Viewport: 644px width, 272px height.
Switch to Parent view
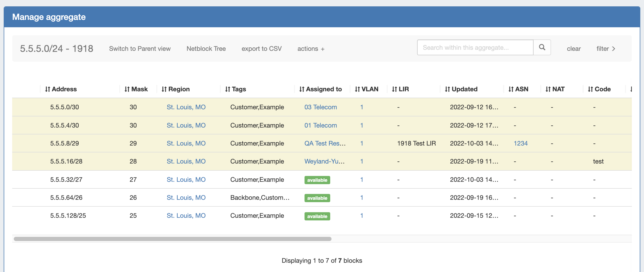tap(140, 49)
